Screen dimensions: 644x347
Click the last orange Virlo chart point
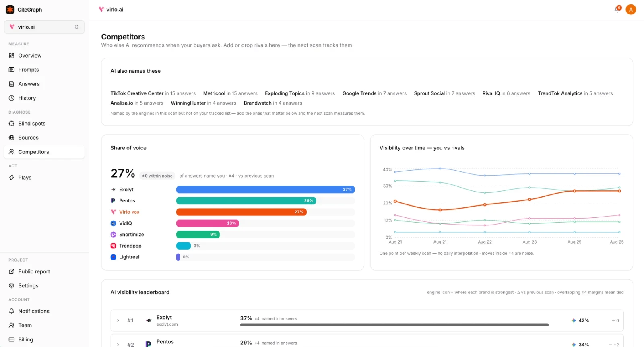point(619,191)
